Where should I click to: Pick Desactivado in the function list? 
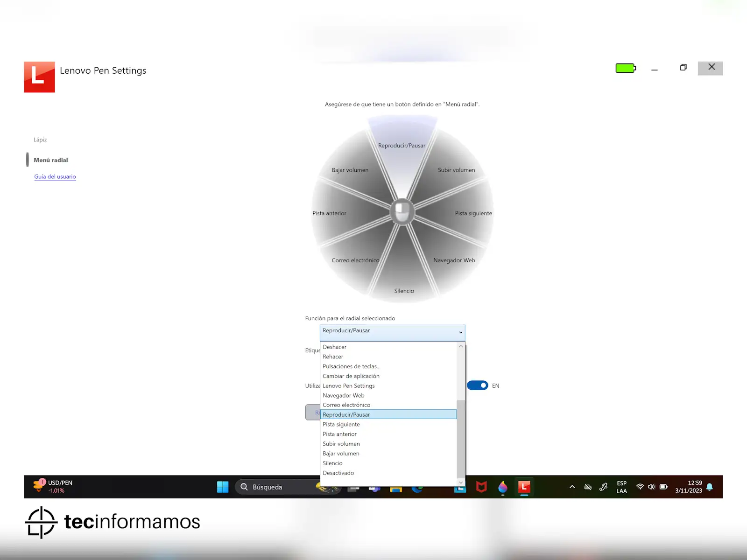338,473
